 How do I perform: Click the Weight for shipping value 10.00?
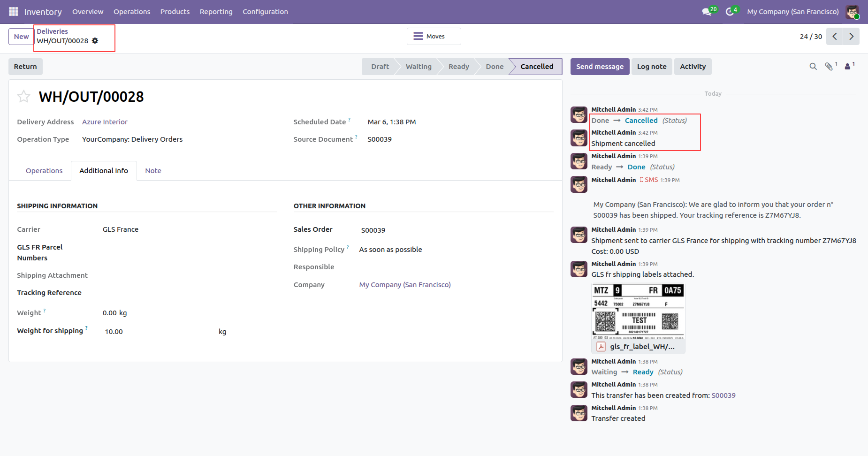click(114, 332)
